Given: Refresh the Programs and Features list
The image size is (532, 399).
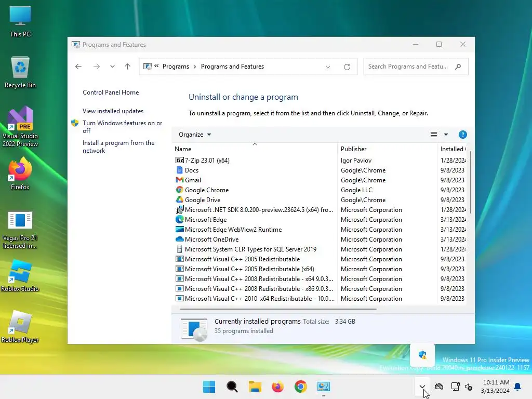Looking at the screenshot, I should (347, 67).
